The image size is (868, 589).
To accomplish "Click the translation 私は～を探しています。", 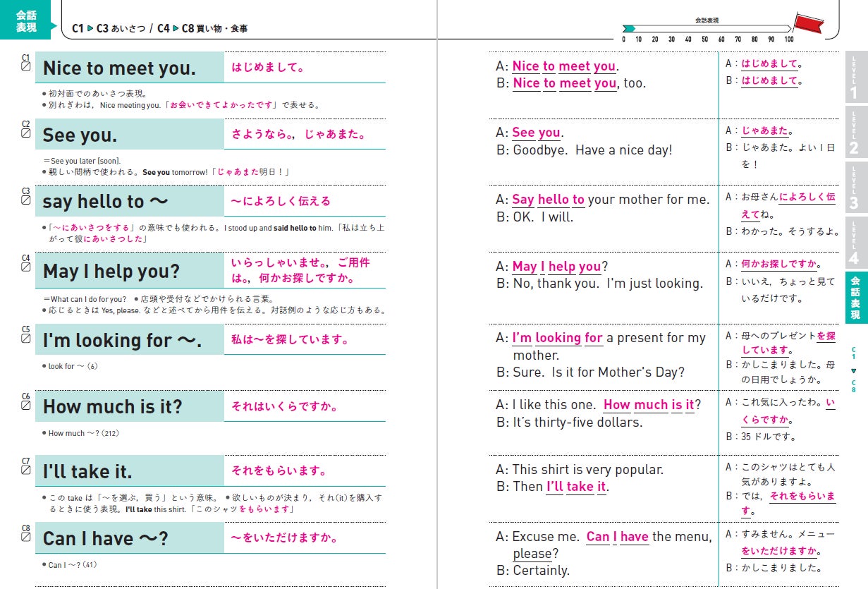I will 291,339.
